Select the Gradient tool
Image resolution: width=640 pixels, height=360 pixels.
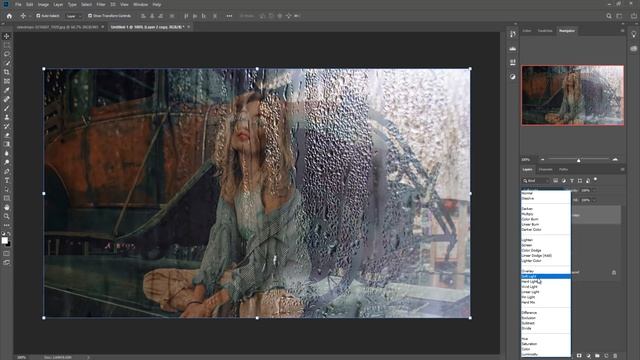coord(7,144)
